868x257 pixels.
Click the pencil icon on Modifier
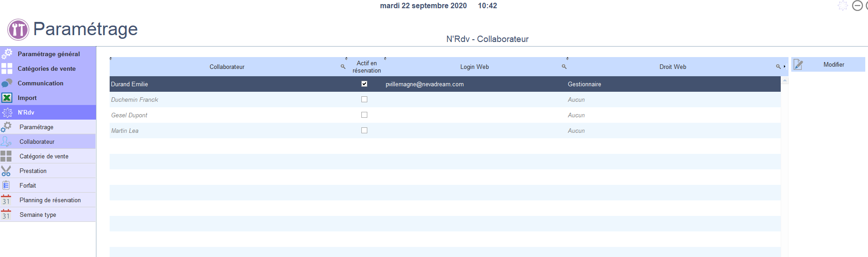pyautogui.click(x=798, y=64)
